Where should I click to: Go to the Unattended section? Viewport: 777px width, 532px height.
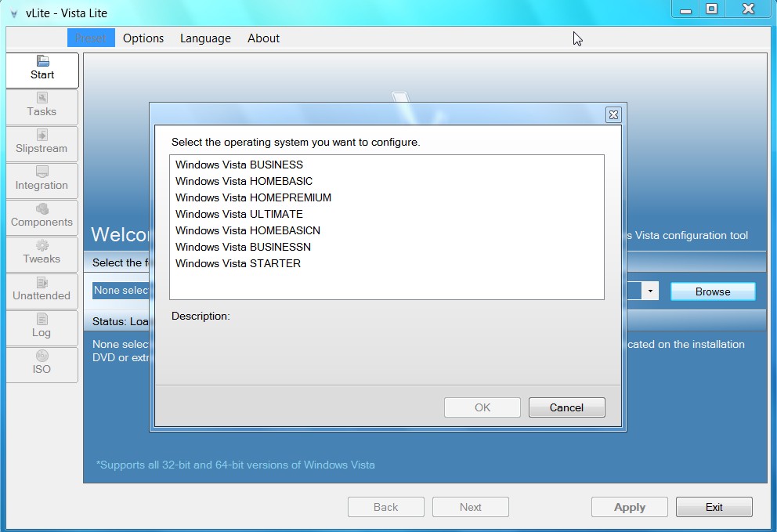tap(42, 291)
